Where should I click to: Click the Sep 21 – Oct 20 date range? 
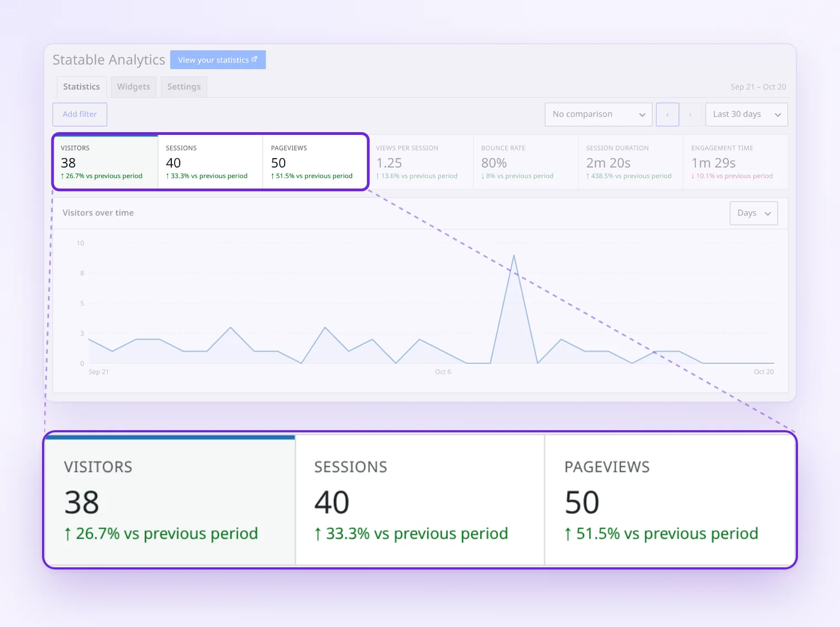tap(758, 87)
